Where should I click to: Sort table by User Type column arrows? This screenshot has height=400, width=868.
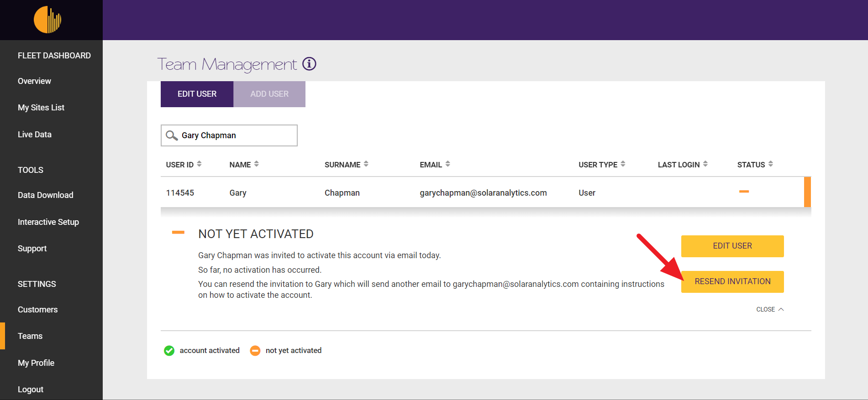coord(623,164)
